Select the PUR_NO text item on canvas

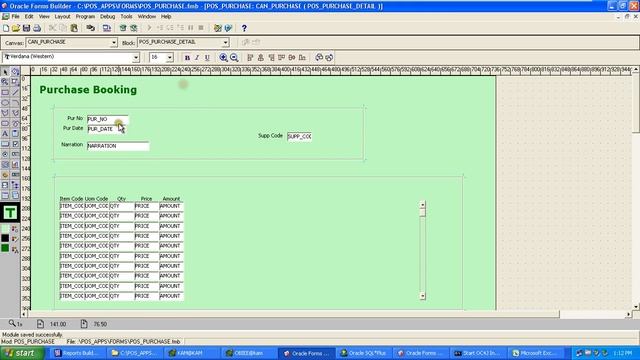click(108, 119)
